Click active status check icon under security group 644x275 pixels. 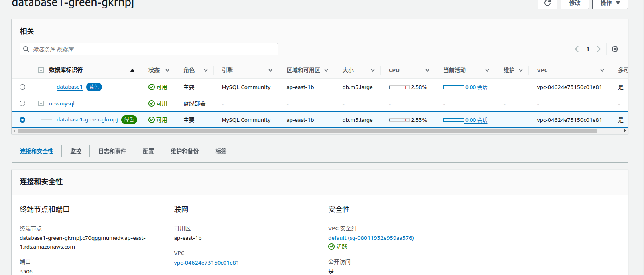pos(331,247)
